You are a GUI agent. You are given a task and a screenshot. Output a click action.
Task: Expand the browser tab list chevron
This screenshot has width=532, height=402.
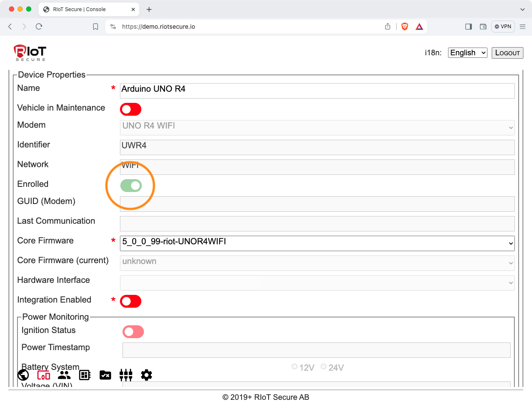click(x=522, y=9)
